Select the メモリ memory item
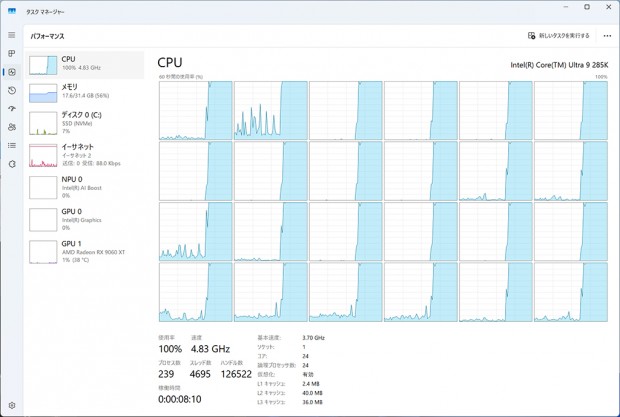 85,92
